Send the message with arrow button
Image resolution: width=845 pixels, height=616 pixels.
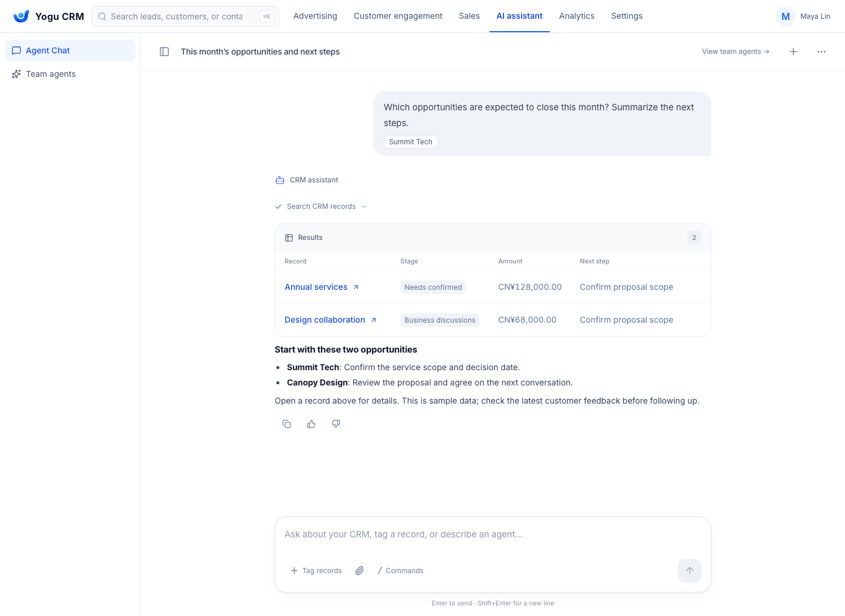(x=689, y=571)
